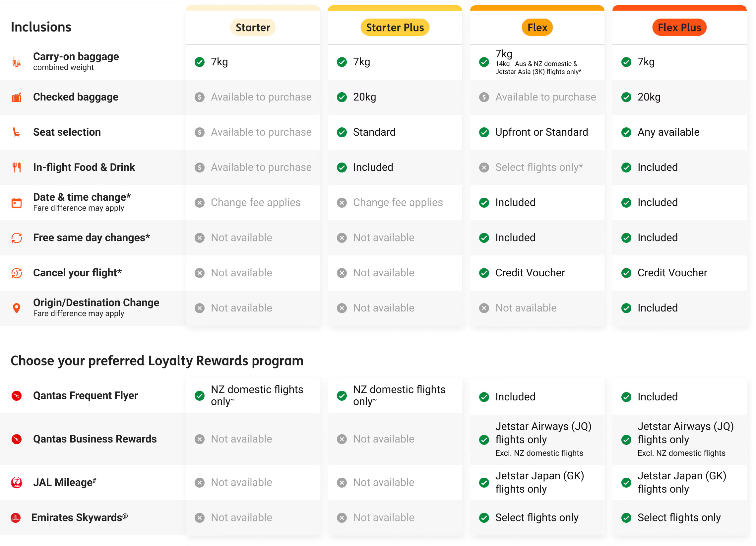The height and width of the screenshot is (546, 756).
Task: Click Flex 14kg Aus & NZ domestic note
Action: 538,68
